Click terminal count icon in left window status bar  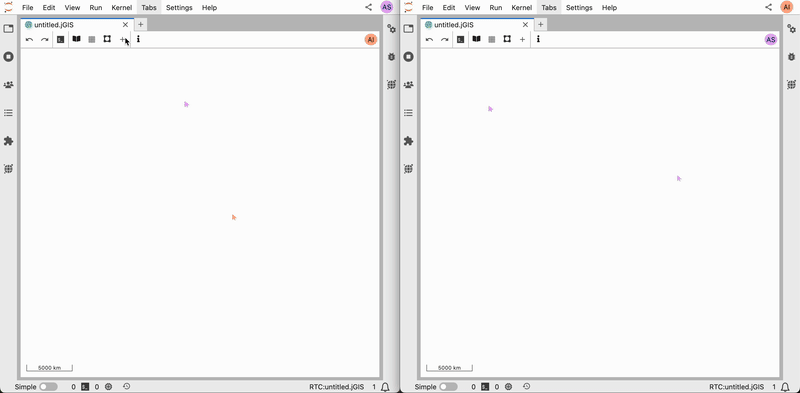86,387
